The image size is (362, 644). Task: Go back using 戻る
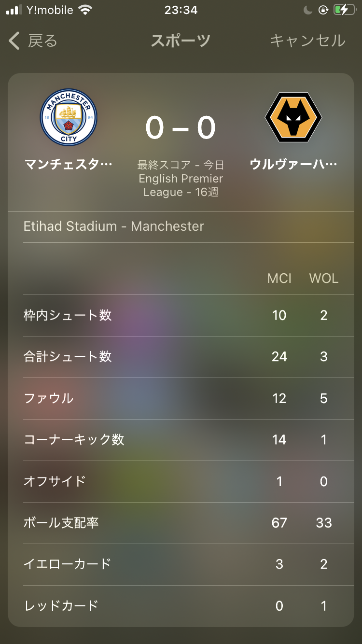tap(42, 41)
